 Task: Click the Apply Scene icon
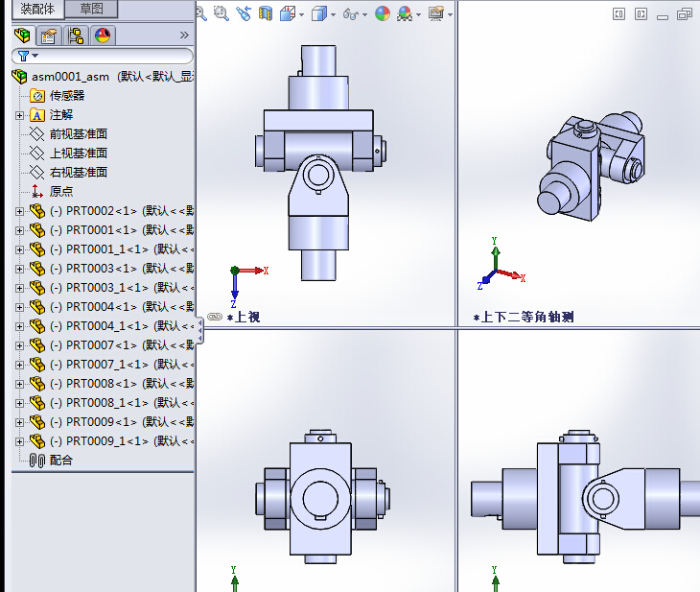pyautogui.click(x=405, y=13)
